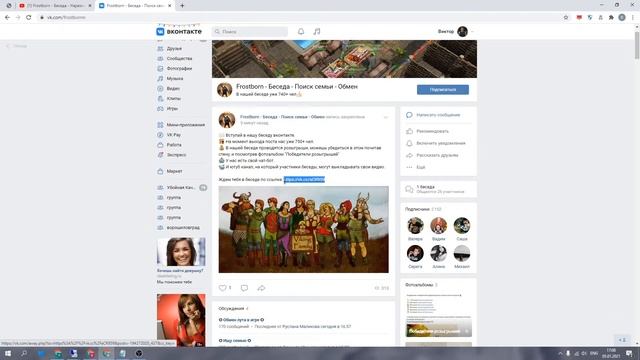The height and width of the screenshot is (360, 640).
Task: Reload the page with refresh icon
Action: pos(29,18)
